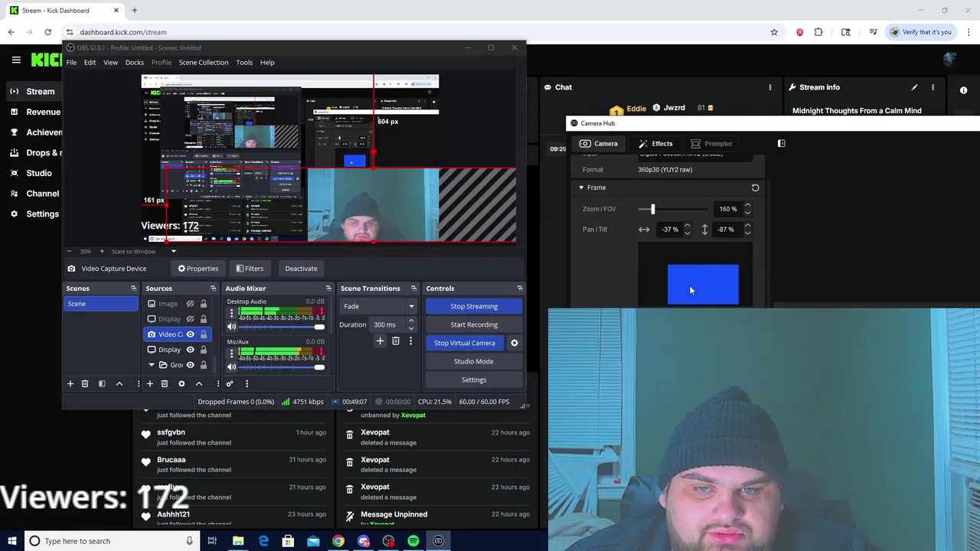
Task: Open Spotify from the taskbar
Action: click(x=413, y=541)
